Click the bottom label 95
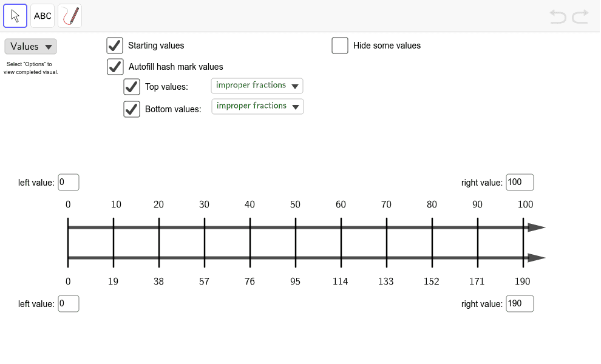601x364 pixels. coord(295,281)
